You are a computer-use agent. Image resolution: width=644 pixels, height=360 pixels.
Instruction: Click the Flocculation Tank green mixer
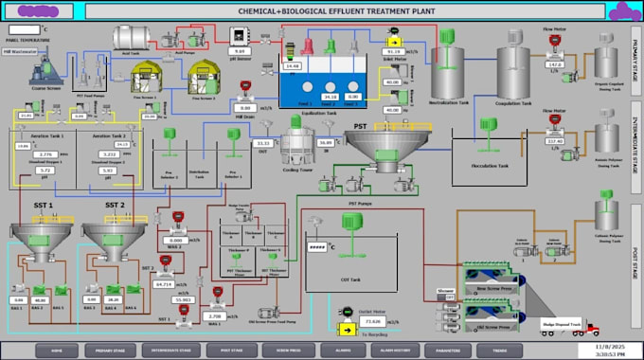489,135
